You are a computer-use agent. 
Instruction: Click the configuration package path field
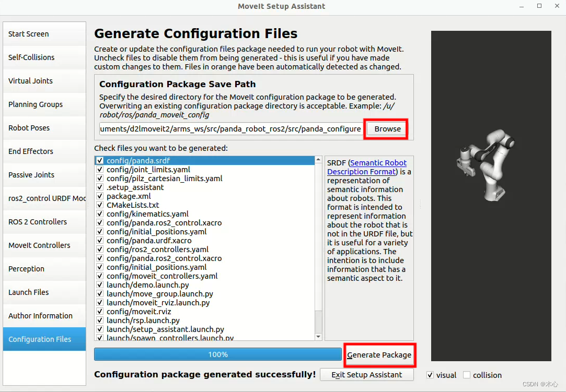tap(230, 129)
